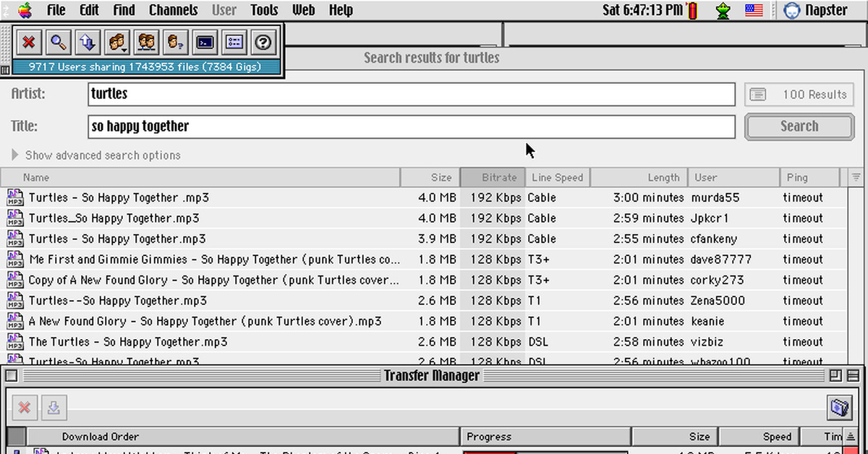Open the 100 Results popup menu

(799, 95)
